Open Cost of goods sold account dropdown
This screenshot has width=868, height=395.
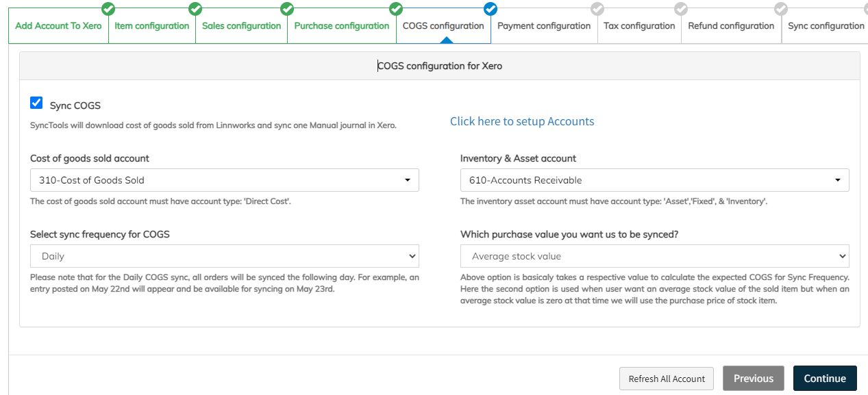click(224, 180)
